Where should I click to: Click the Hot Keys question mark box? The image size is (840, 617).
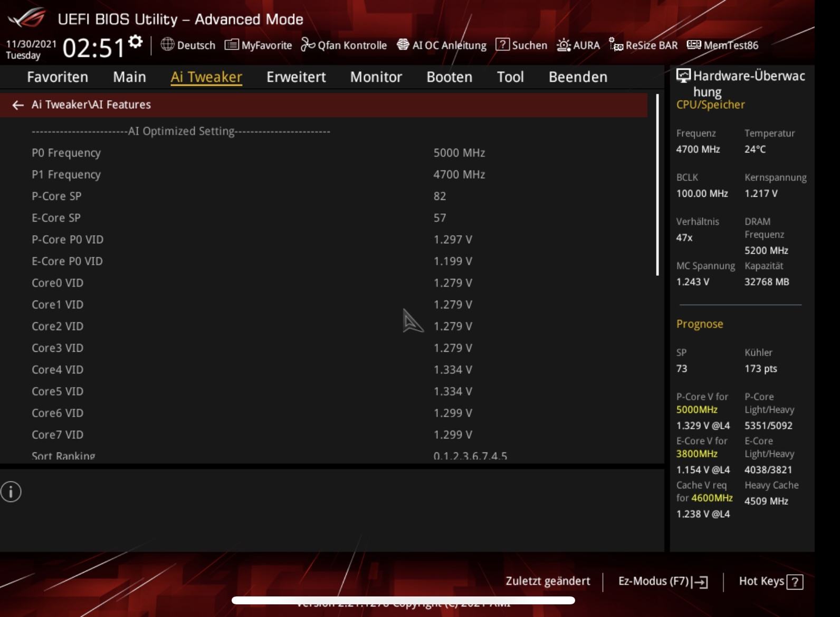tap(795, 582)
